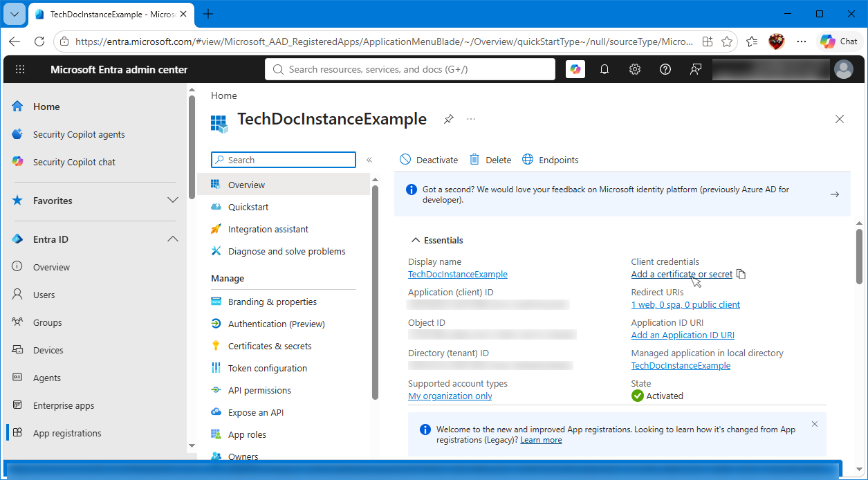
Task: Click Delete in the command bar
Action: click(x=490, y=160)
